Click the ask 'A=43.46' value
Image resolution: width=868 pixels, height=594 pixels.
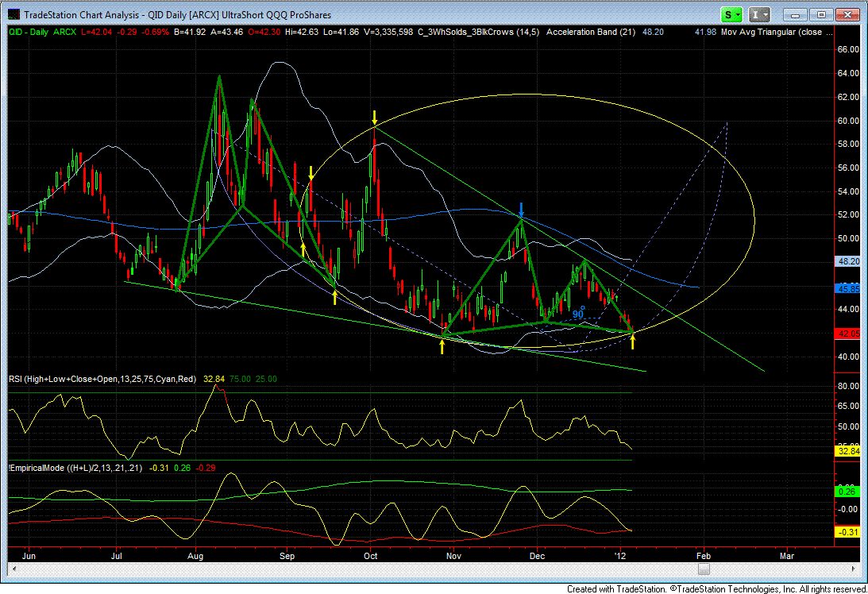(x=227, y=32)
